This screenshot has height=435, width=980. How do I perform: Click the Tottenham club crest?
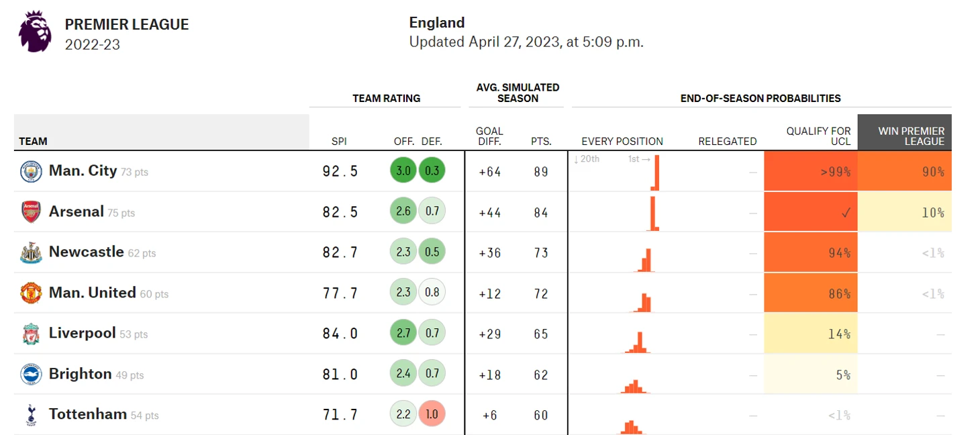(x=31, y=415)
